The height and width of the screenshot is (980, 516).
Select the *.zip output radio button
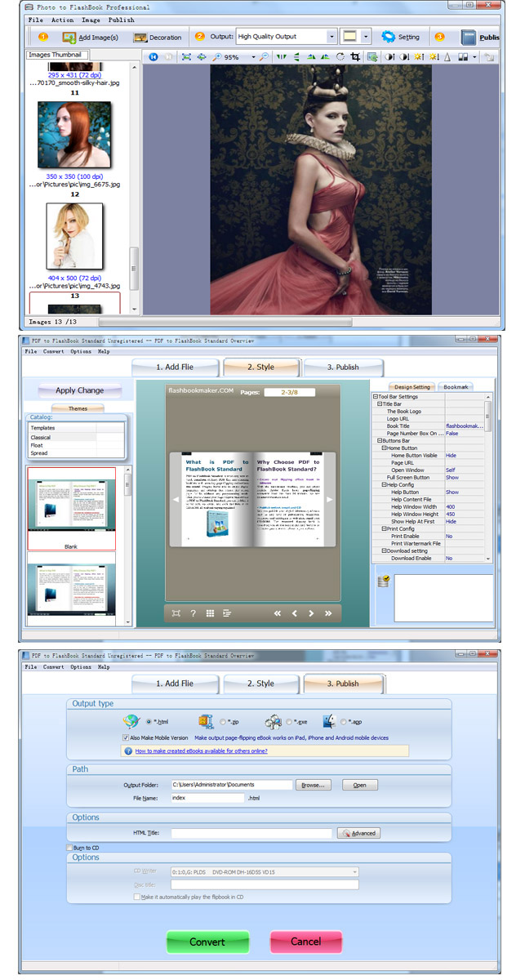[x=221, y=722]
